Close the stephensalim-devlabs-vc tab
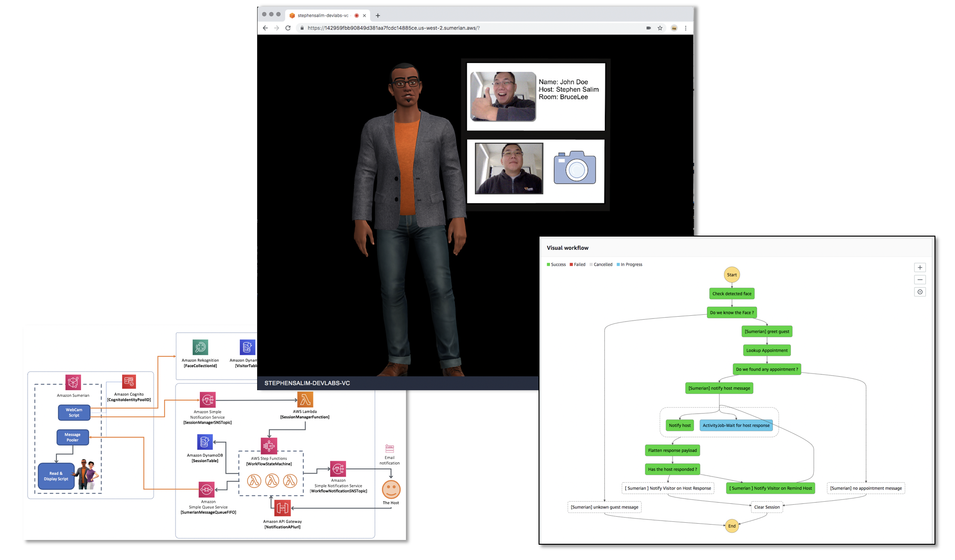The image size is (955, 560). [364, 16]
